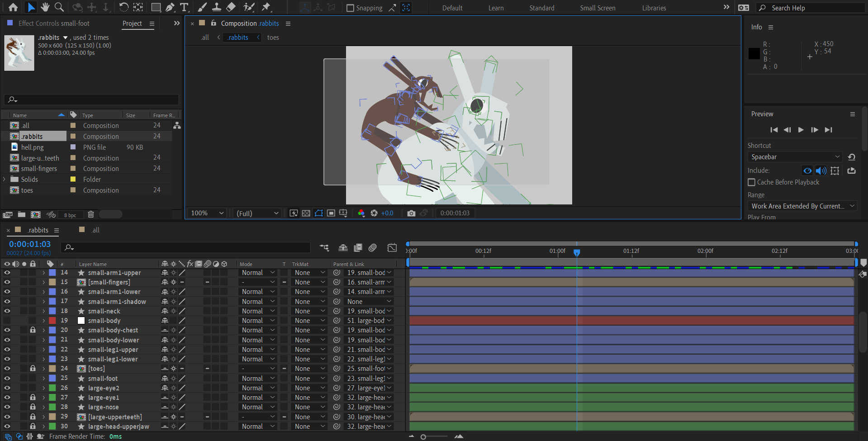Delete selected project item with trash icon

pyautogui.click(x=90, y=214)
